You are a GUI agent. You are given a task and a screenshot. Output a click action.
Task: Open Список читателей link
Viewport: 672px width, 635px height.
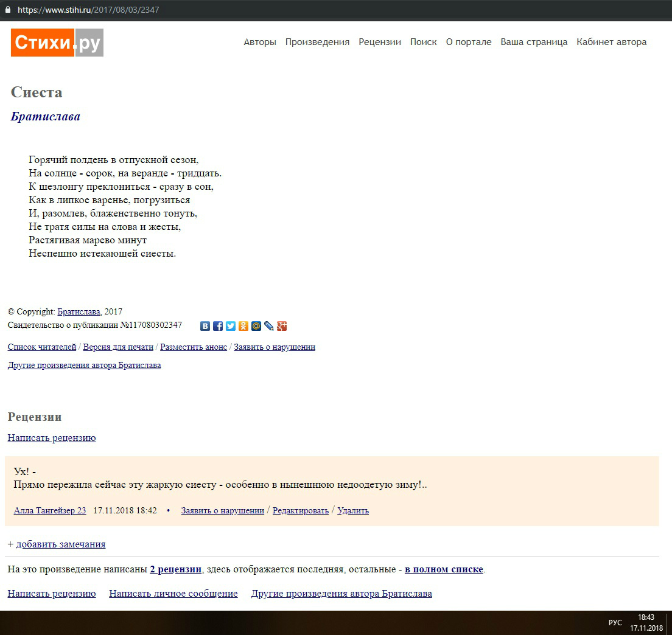pos(42,347)
